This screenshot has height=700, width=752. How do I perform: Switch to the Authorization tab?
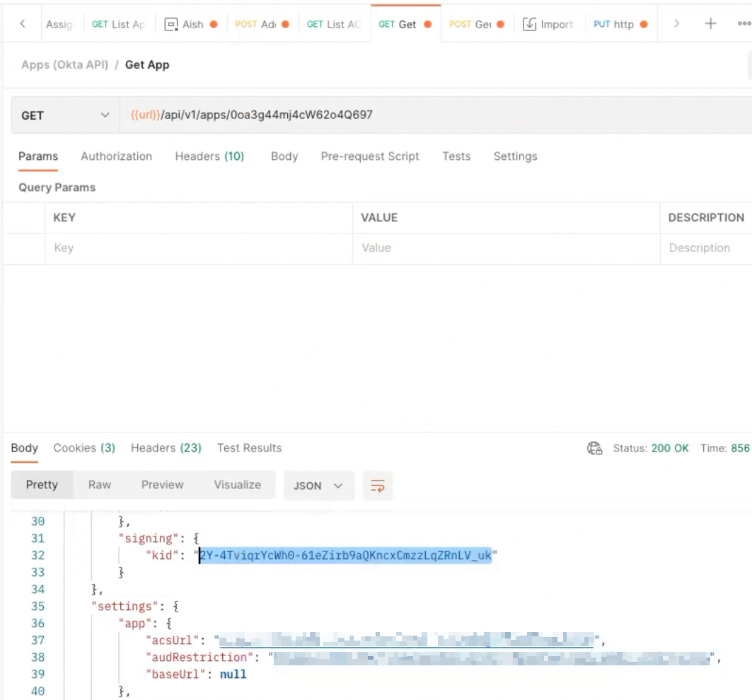[116, 156]
